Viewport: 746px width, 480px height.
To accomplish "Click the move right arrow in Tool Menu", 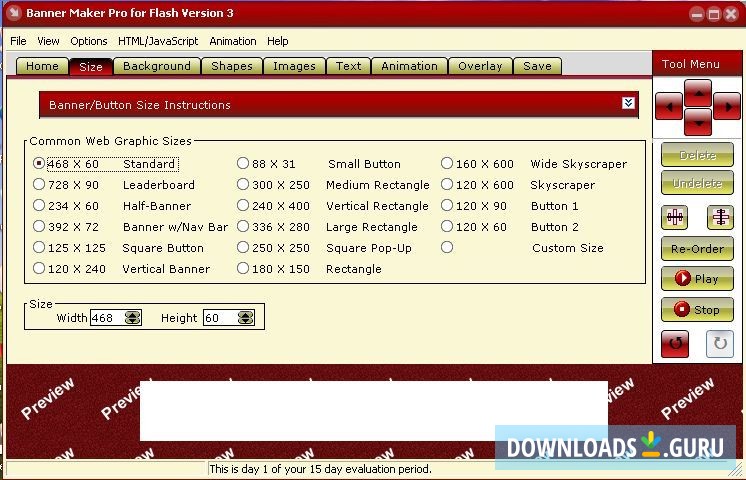I will tap(727, 107).
